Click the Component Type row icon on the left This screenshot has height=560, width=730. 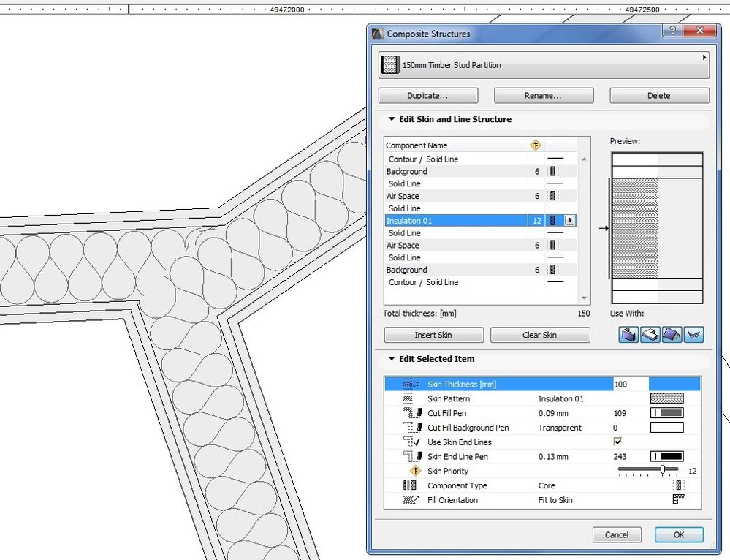(x=410, y=485)
